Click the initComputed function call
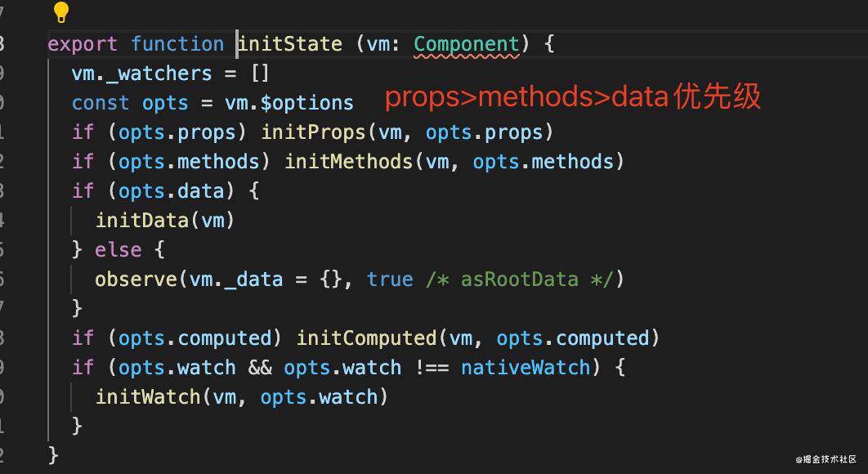This screenshot has height=474, width=868. click(366, 338)
